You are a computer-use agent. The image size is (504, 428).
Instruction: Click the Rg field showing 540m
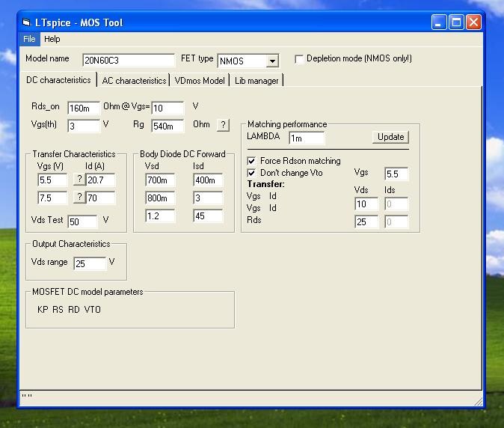pyautogui.click(x=168, y=126)
